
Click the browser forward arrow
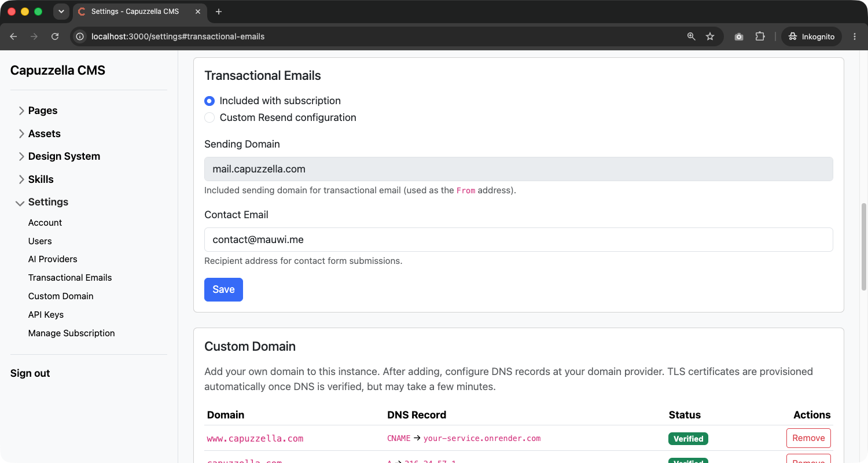click(34, 36)
